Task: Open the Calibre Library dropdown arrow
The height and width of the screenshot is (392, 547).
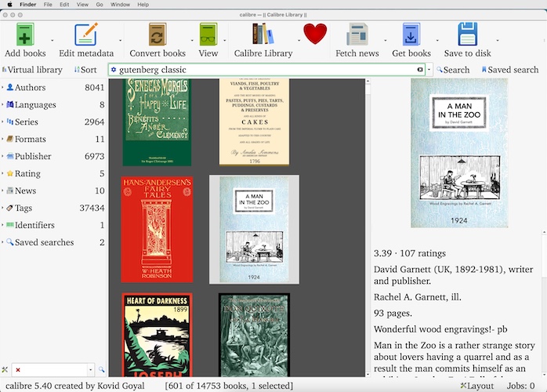Action: [299, 41]
